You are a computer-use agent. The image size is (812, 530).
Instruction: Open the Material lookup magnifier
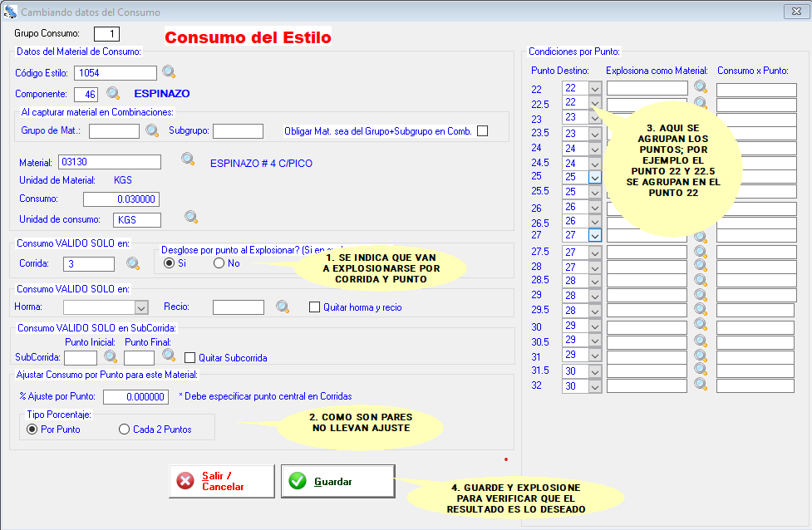click(x=188, y=159)
